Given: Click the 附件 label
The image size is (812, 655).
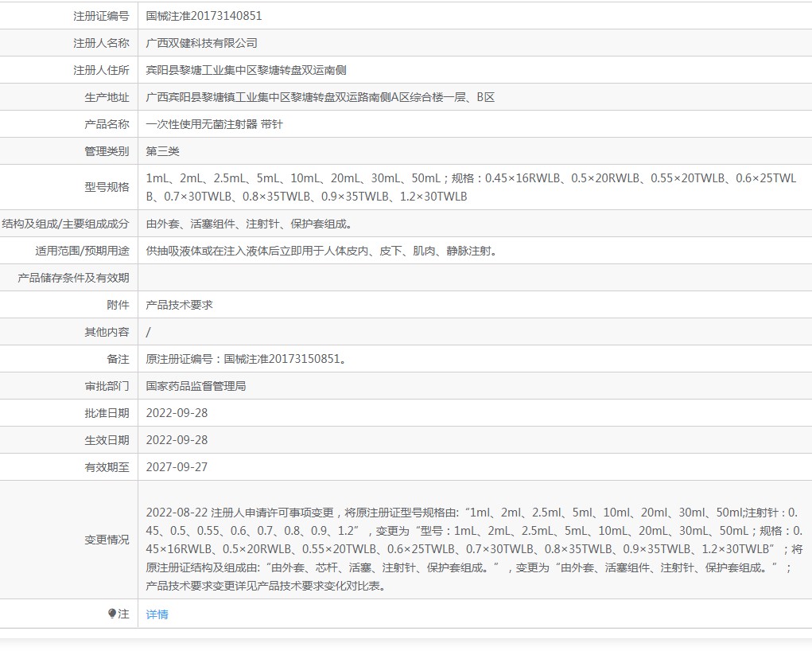Looking at the screenshot, I should (x=118, y=305).
